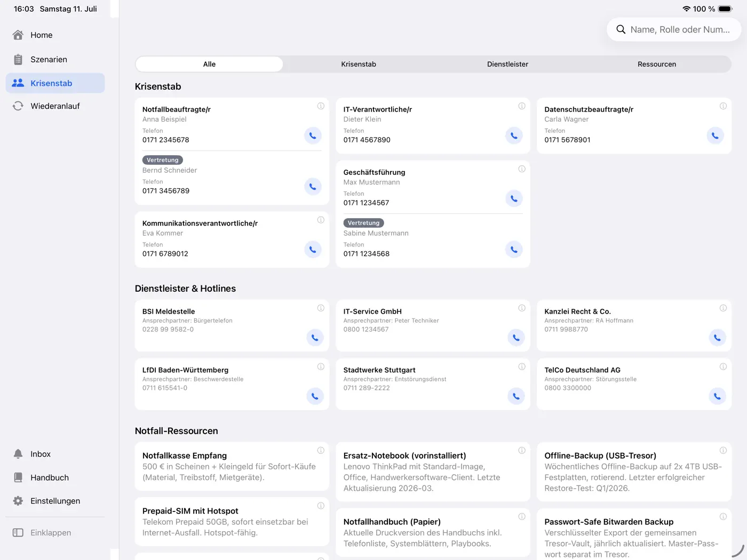Open info for Kommunikationsverantwortliche/r card
This screenshot has height=560, width=747.
click(x=321, y=220)
